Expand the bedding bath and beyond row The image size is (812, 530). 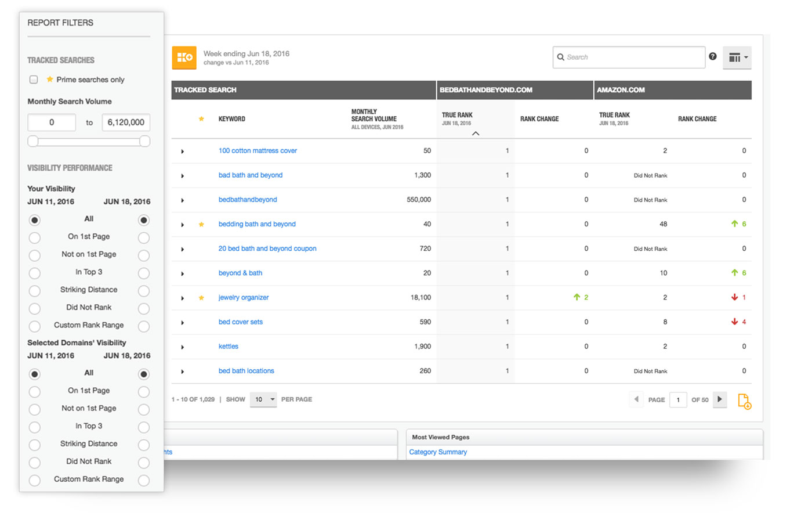tap(182, 225)
